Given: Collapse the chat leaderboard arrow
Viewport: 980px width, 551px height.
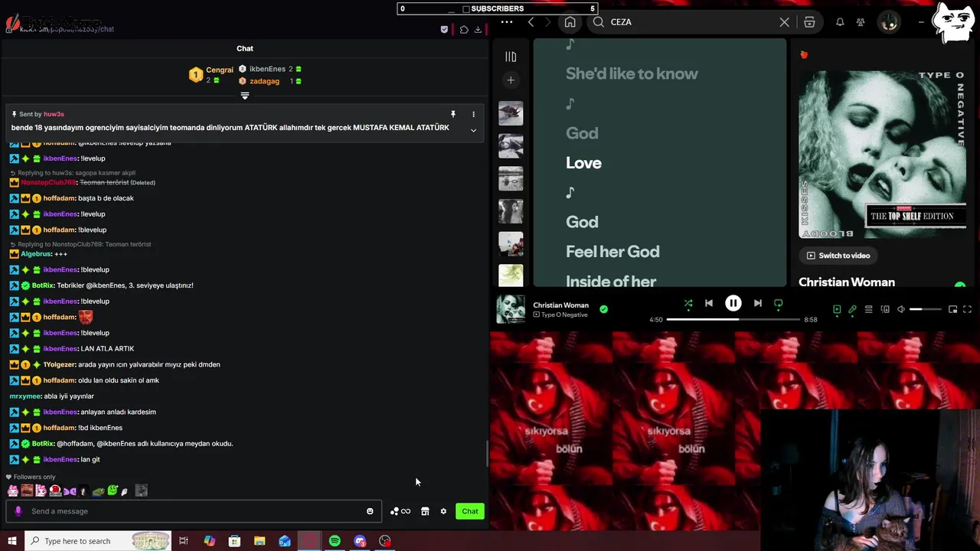Looking at the screenshot, I should click(x=245, y=96).
